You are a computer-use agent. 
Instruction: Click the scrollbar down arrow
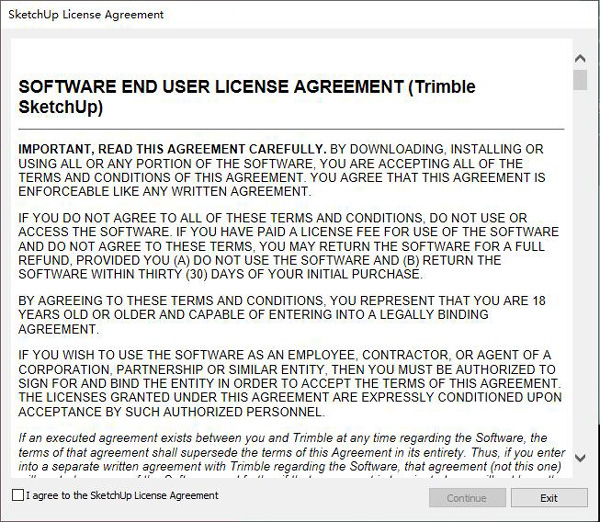[580, 458]
